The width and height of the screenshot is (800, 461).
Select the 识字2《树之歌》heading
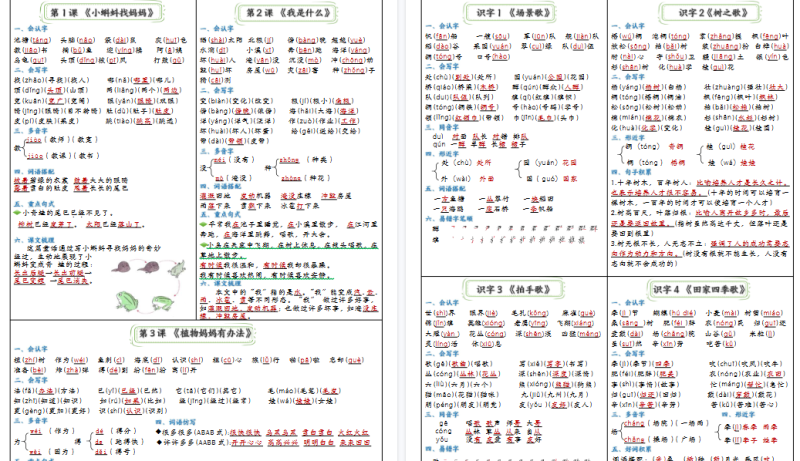[x=700, y=12]
